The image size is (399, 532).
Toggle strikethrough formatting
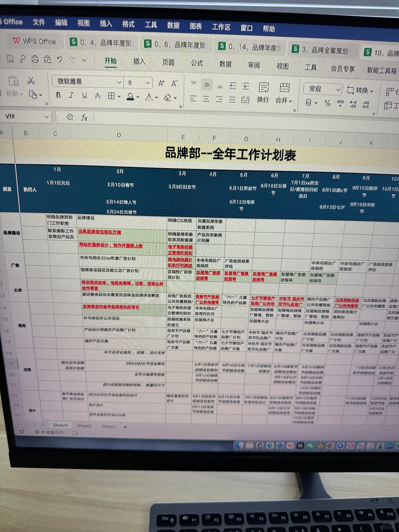coord(98,96)
